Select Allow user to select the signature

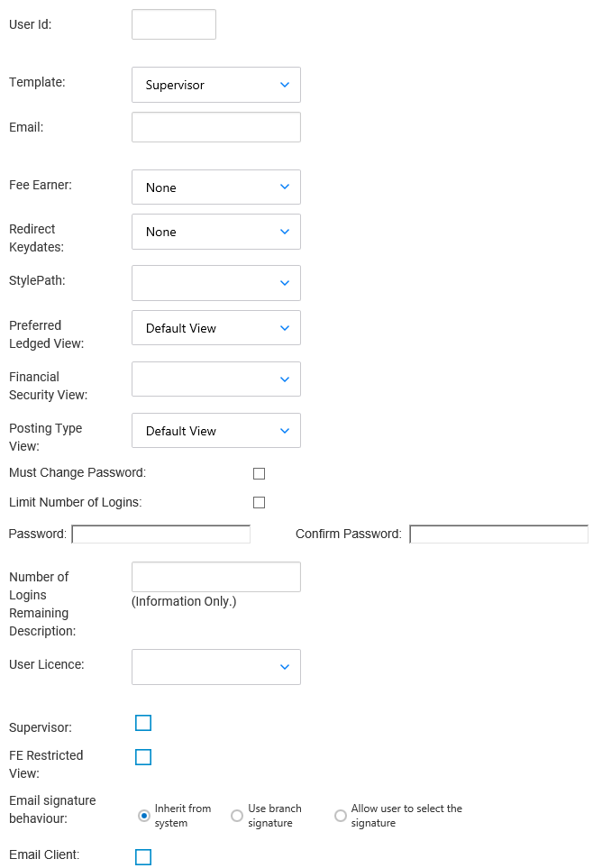coord(341,816)
